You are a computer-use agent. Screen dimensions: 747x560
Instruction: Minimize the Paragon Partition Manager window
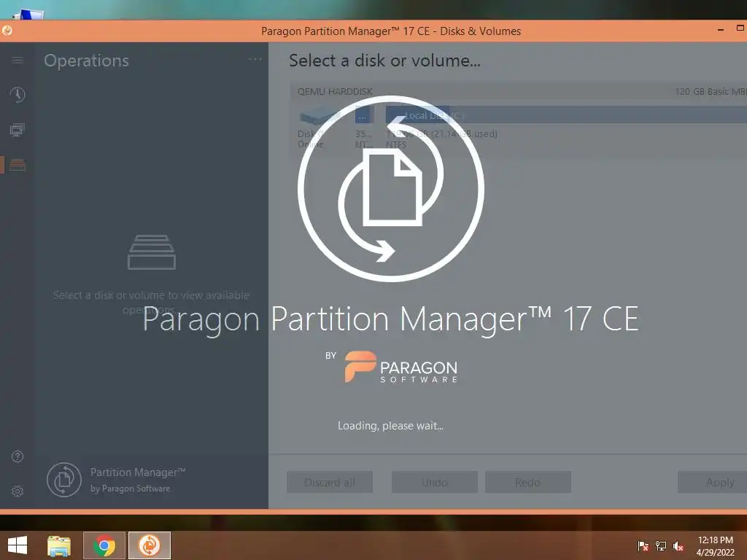pyautogui.click(x=721, y=29)
